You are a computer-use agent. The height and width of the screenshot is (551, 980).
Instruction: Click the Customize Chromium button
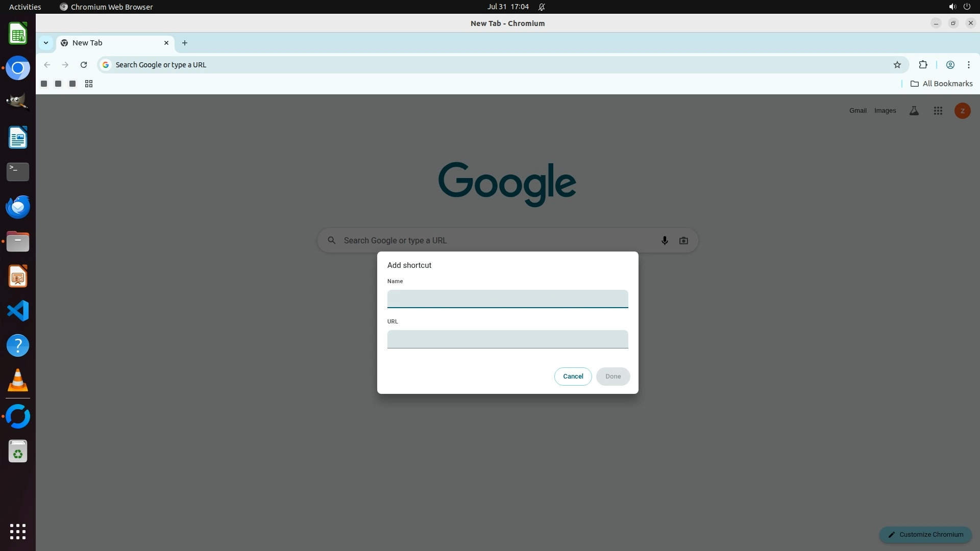[925, 534]
